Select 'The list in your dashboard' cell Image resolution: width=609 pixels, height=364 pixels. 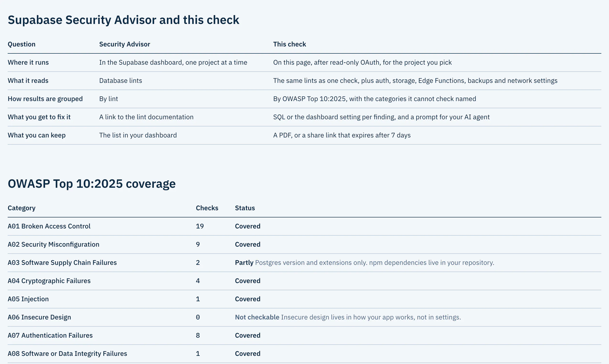pos(138,135)
